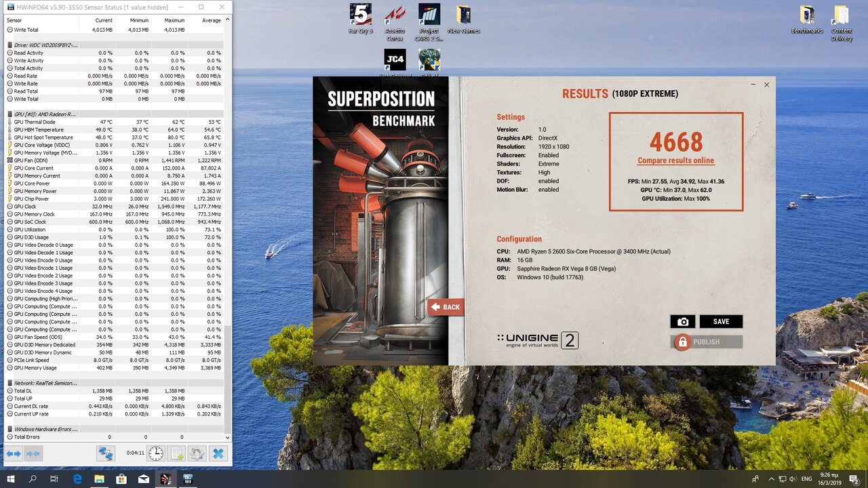The width and height of the screenshot is (868, 488).
Task: Show hidden tray icons chevron
Action: point(772,479)
